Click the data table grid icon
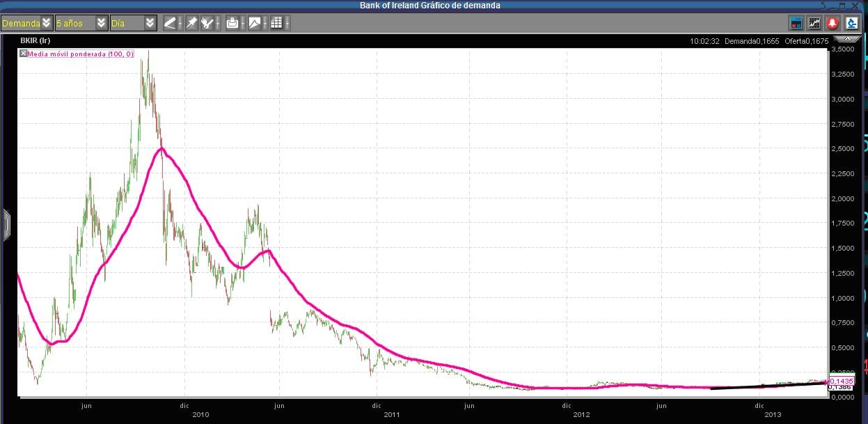The image size is (868, 424). coord(277,23)
